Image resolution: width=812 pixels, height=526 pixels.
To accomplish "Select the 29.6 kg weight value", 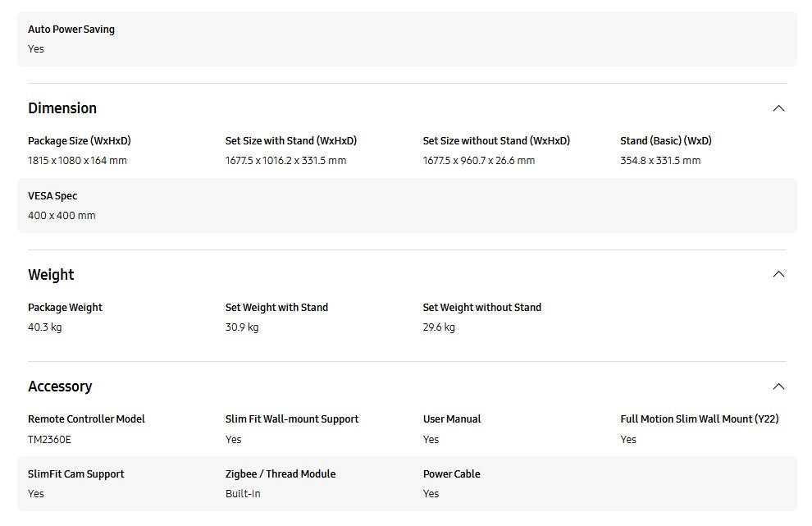I will click(439, 327).
